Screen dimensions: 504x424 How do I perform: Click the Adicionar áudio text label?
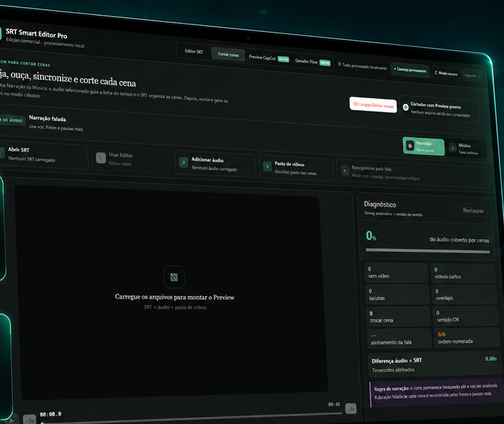tap(207, 160)
